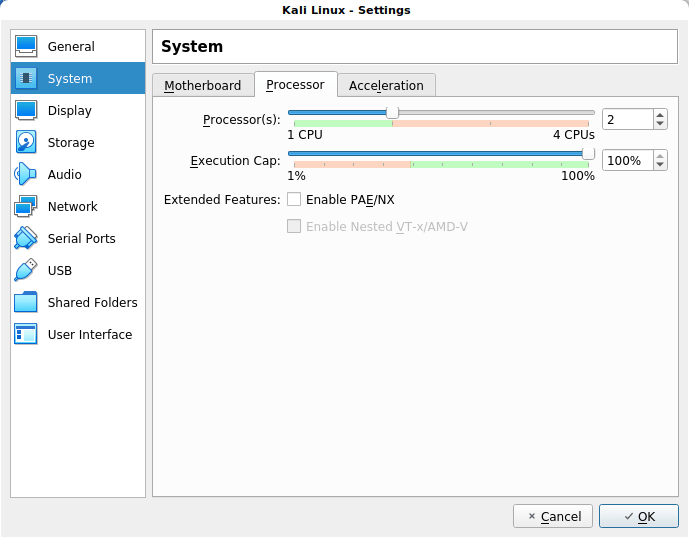The image size is (689, 538).
Task: Open Display settings via its screen icon
Action: pos(26,110)
